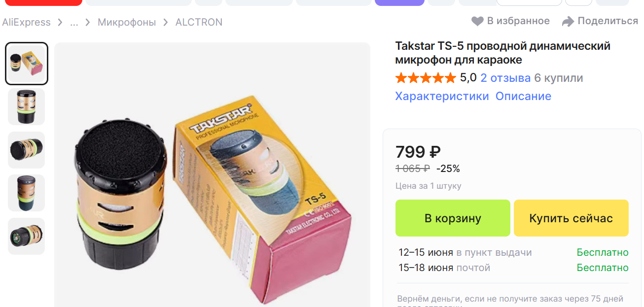Click the heart icon for favorites
Image resolution: width=644 pixels, height=307 pixels.
coord(477,21)
